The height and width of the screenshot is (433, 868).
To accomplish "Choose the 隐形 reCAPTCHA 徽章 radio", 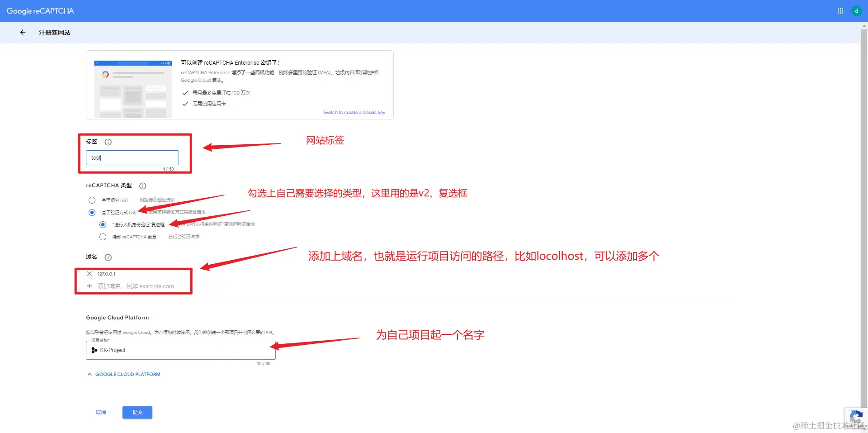I will (103, 237).
